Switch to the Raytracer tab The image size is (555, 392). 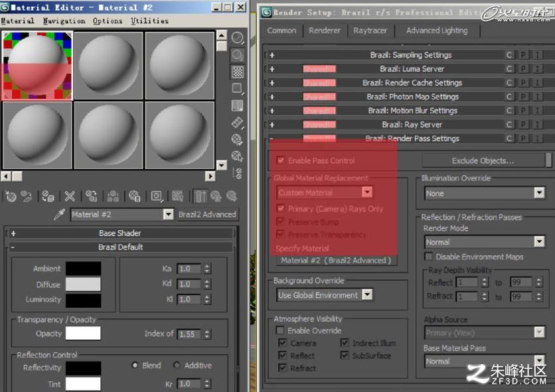[370, 31]
